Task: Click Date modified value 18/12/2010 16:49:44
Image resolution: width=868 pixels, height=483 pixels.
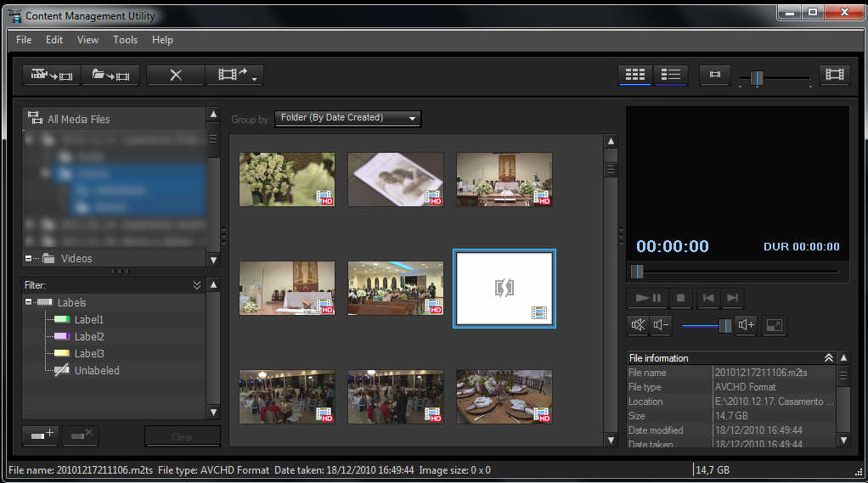Action: click(x=758, y=430)
